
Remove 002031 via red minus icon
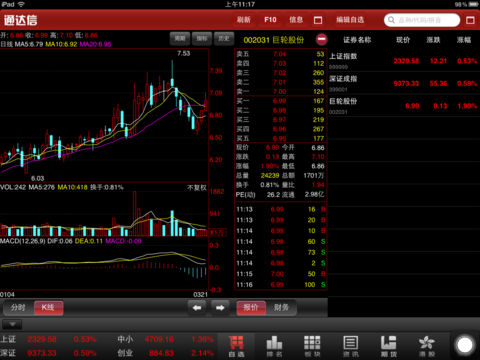322,40
